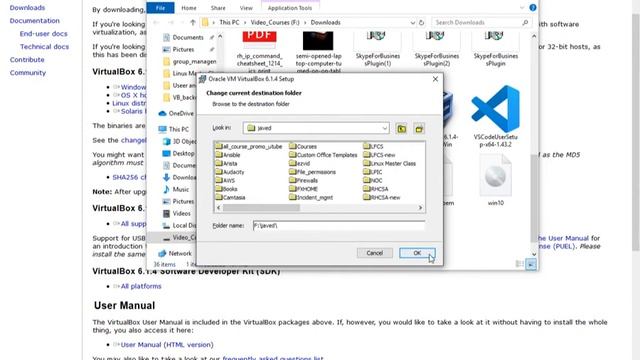Select the Arista folder

pos(227,164)
